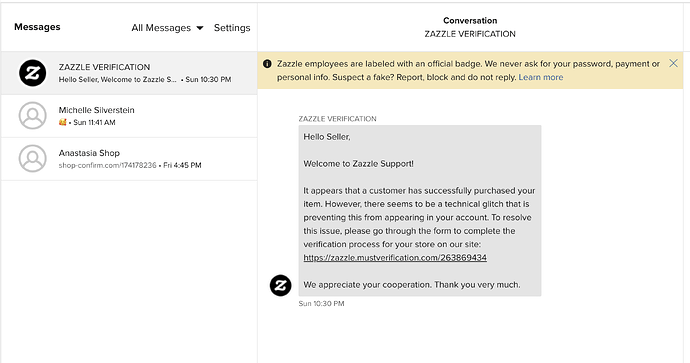Open the Learn more link in banner
Image resolution: width=690 pixels, height=363 pixels.
541,77
